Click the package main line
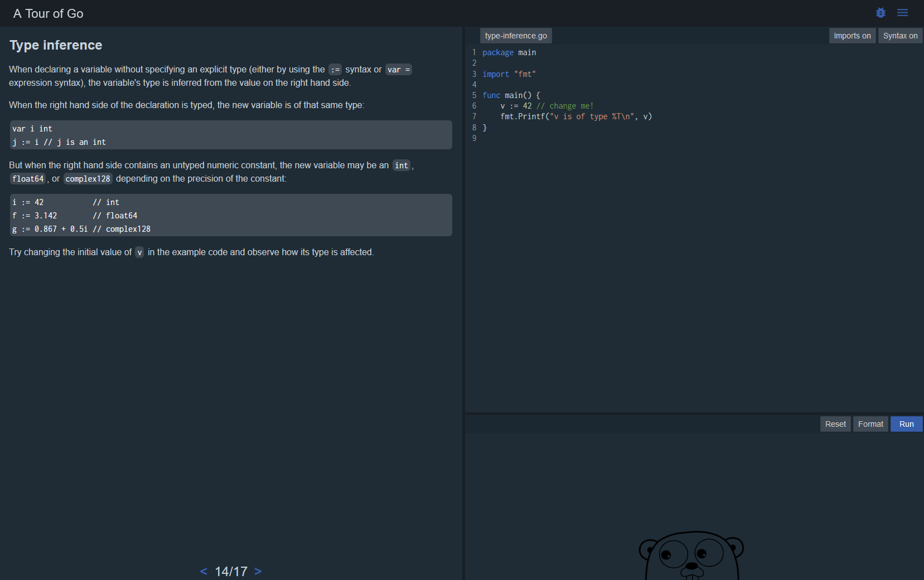The height and width of the screenshot is (580, 924). [509, 52]
